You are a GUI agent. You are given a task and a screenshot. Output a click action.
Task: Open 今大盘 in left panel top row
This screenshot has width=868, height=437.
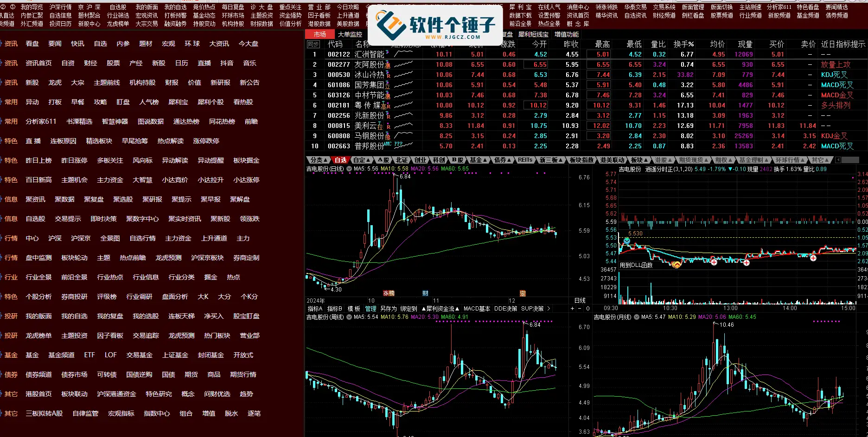(248, 44)
